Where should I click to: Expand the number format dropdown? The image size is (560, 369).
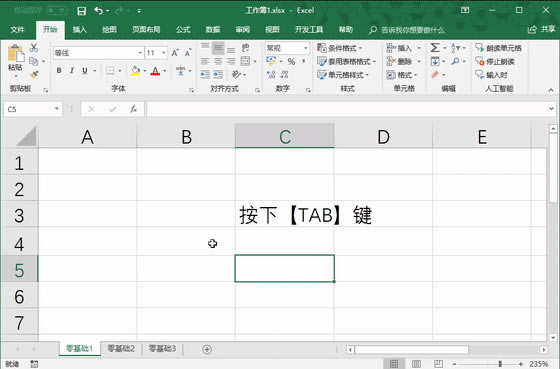[306, 48]
